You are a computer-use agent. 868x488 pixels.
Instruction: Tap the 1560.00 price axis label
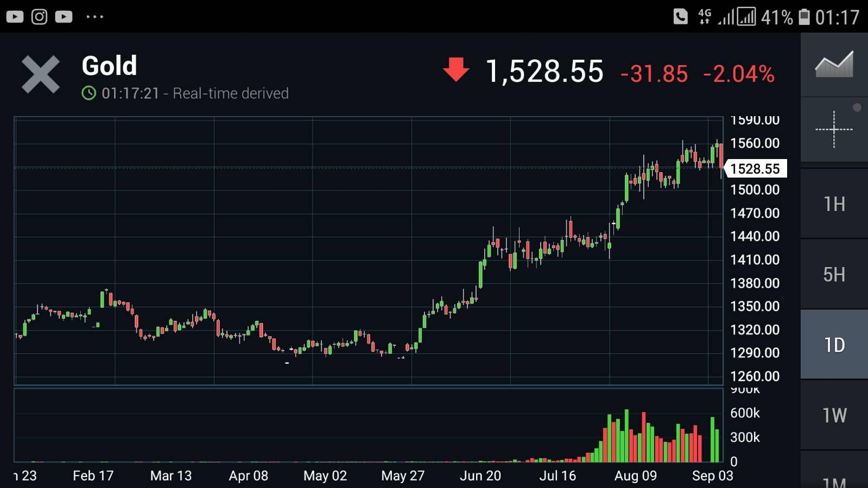click(x=755, y=143)
